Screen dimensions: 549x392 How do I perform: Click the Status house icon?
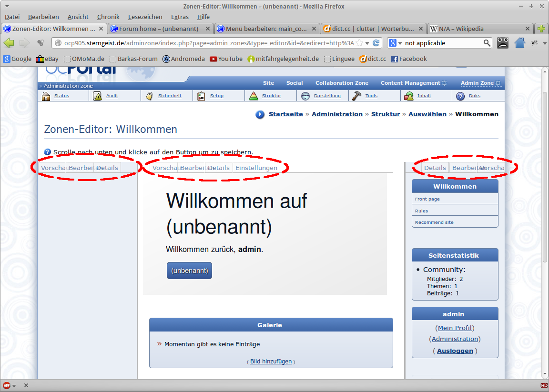[x=46, y=96]
